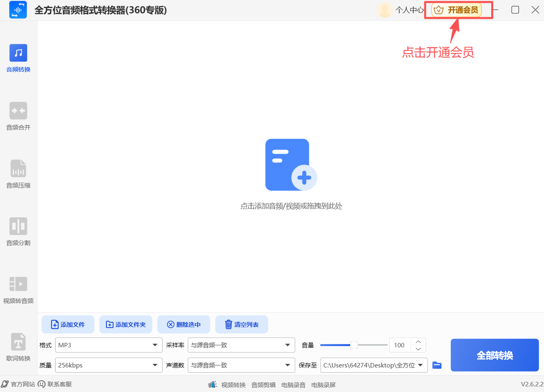This screenshot has height=392, width=544.
Task: Click the 音频转换 sidebar icon
Action: (18, 58)
